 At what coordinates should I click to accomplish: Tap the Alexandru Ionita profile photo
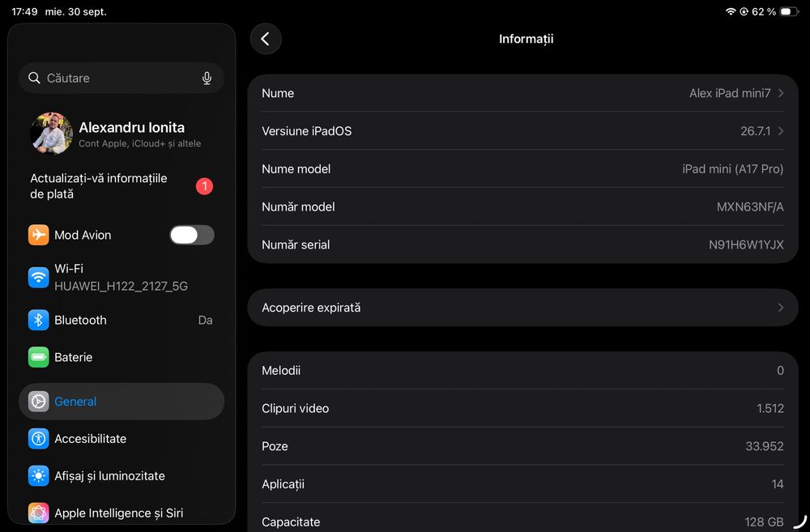click(51, 134)
